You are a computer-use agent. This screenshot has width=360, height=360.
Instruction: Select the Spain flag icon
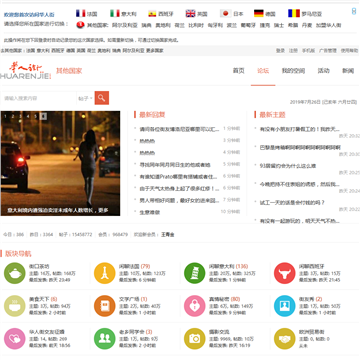point(152,14)
